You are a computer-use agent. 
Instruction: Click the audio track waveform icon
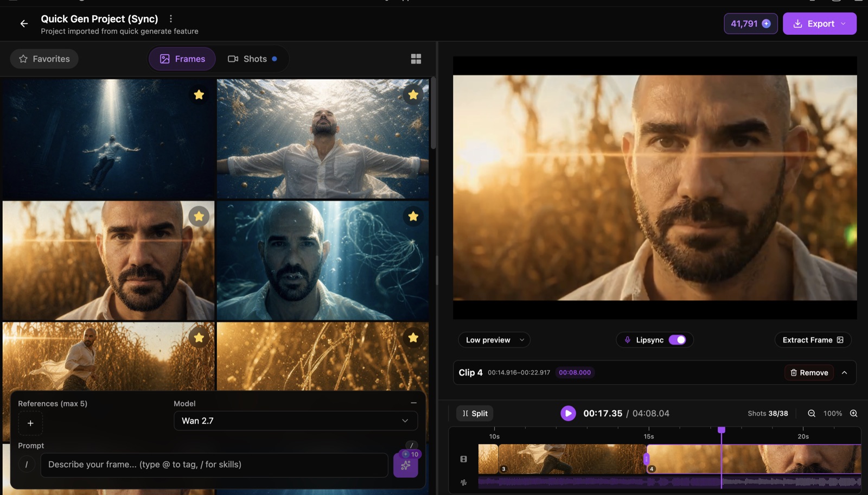[464, 483]
